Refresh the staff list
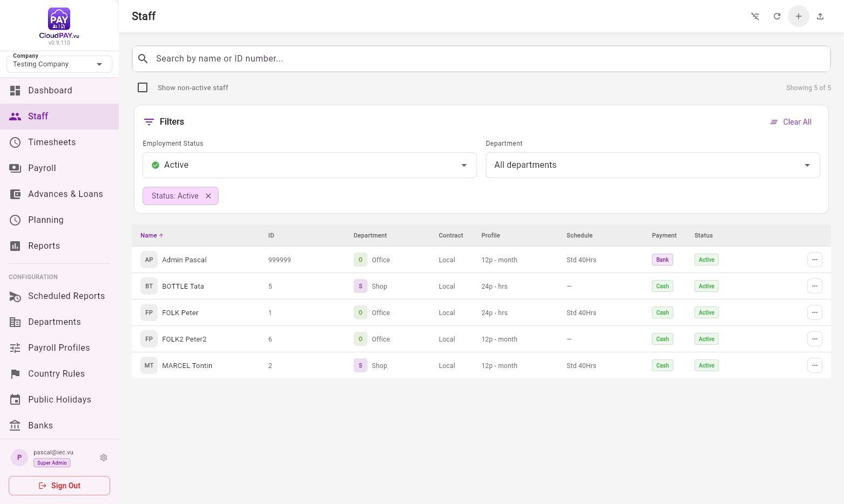 point(777,16)
